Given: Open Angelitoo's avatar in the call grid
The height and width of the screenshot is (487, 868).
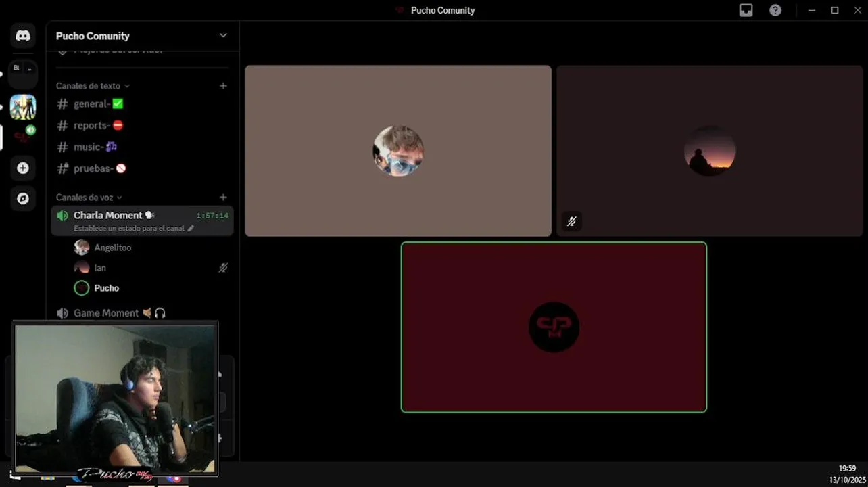Looking at the screenshot, I should tap(398, 151).
